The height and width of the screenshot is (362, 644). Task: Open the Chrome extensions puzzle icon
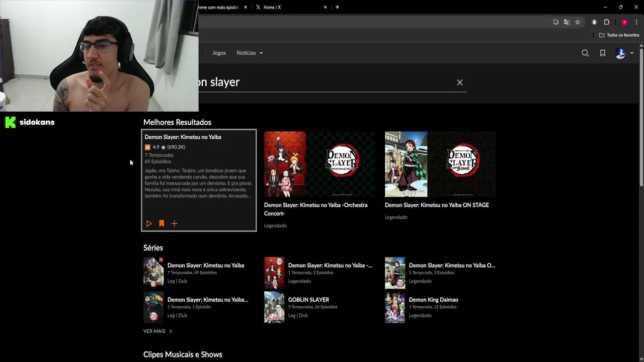point(606,22)
